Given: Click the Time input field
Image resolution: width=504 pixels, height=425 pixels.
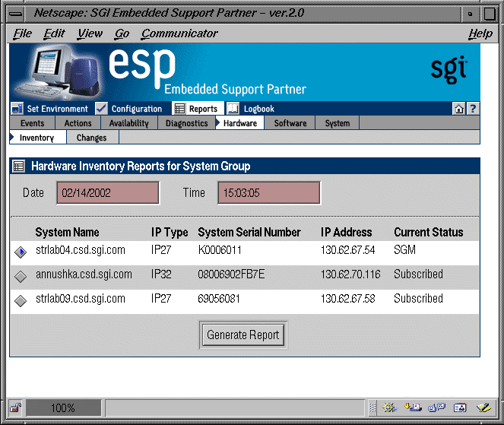Looking at the screenshot, I should (268, 193).
